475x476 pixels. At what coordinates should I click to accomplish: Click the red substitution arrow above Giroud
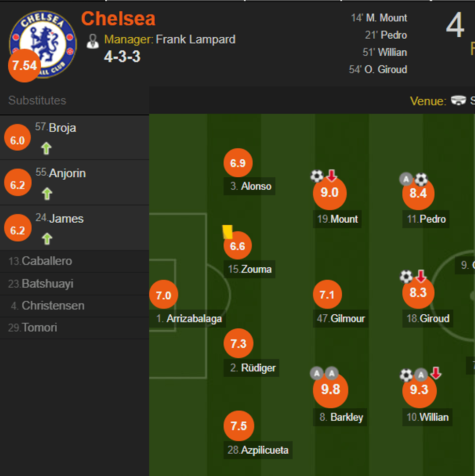pos(420,276)
